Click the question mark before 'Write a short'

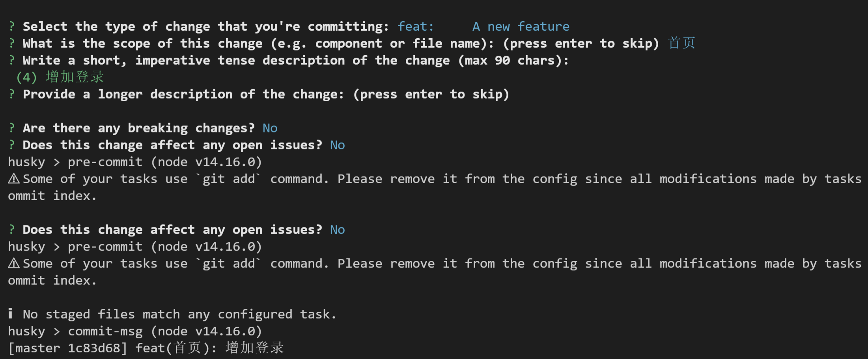click(12, 60)
